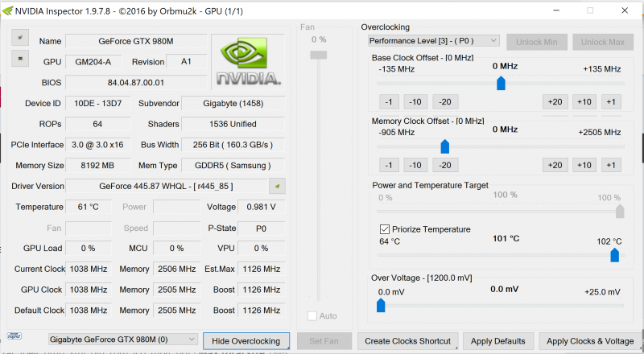Click the Device ID value 10DE - 13D7
The height and width of the screenshot is (354, 644).
[x=97, y=104]
